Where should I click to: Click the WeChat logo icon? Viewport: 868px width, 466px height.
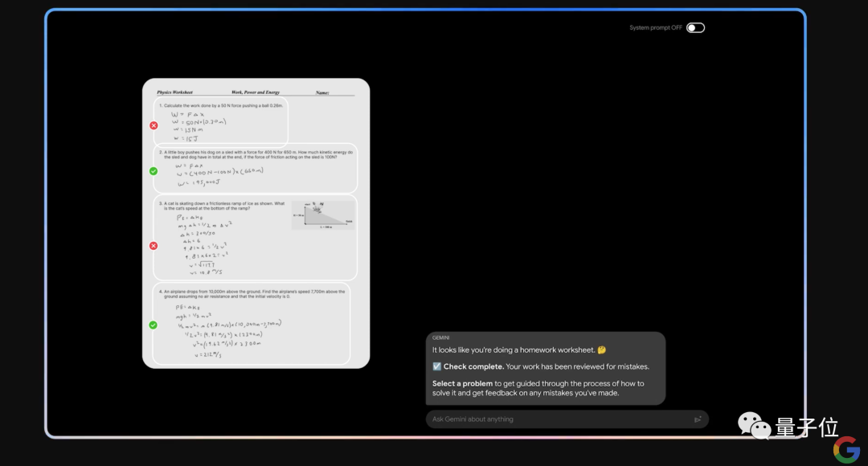[x=754, y=426]
